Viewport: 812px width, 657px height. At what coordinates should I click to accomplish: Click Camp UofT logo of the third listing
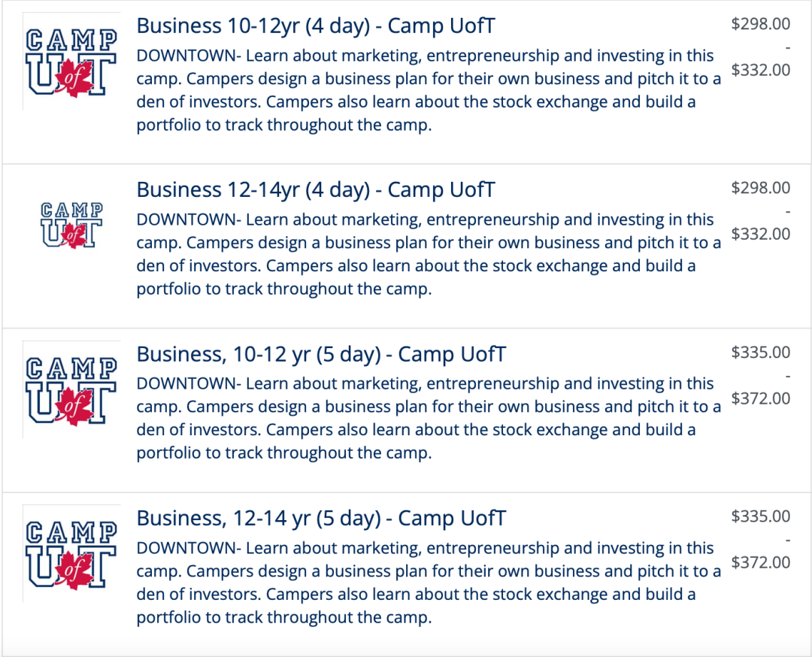[x=71, y=390]
